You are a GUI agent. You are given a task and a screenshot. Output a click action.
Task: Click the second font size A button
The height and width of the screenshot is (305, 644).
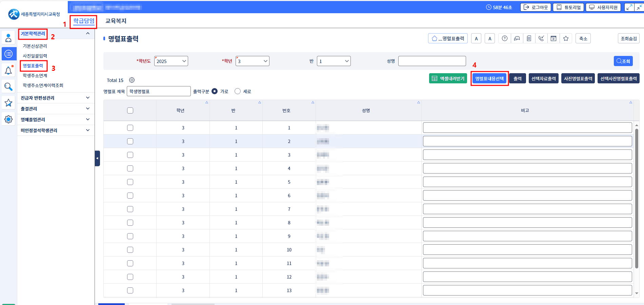490,39
